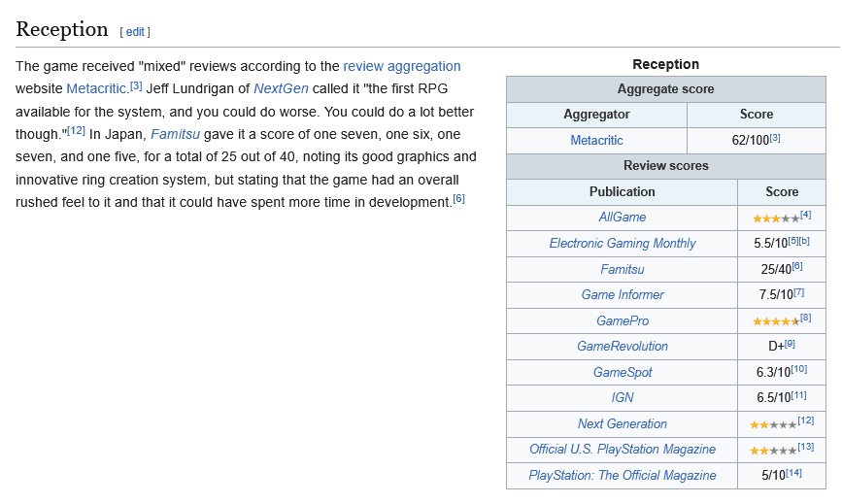Open the Metacritic link in the aggregator table

(596, 140)
